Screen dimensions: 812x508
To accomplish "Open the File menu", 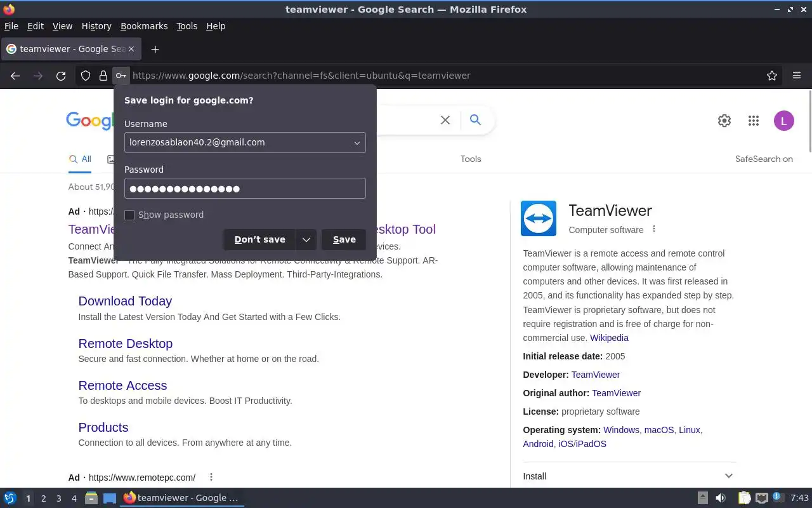I will pos(11,26).
